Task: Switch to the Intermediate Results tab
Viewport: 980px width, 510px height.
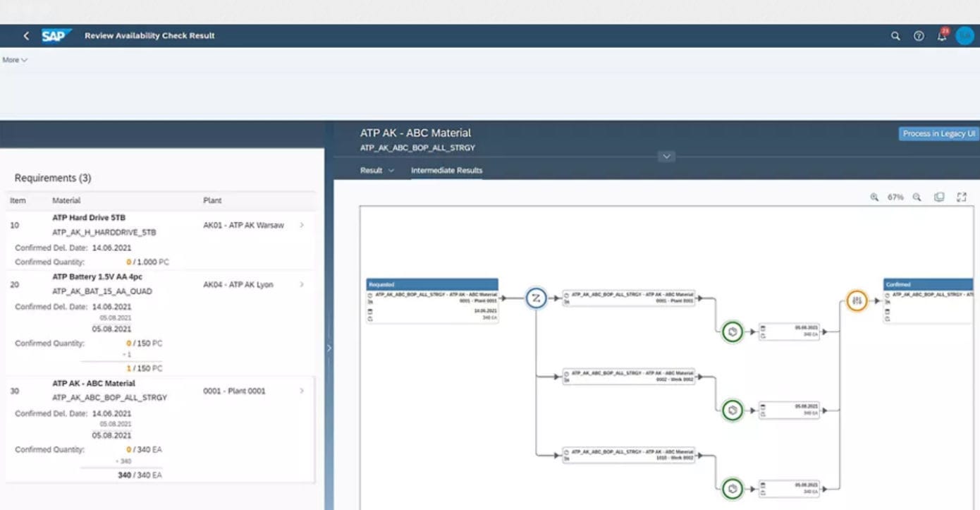Action: [x=446, y=170]
